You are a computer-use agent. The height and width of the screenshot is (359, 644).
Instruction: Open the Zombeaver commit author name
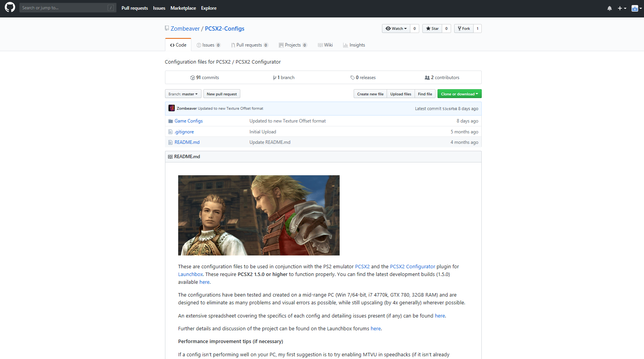click(187, 109)
